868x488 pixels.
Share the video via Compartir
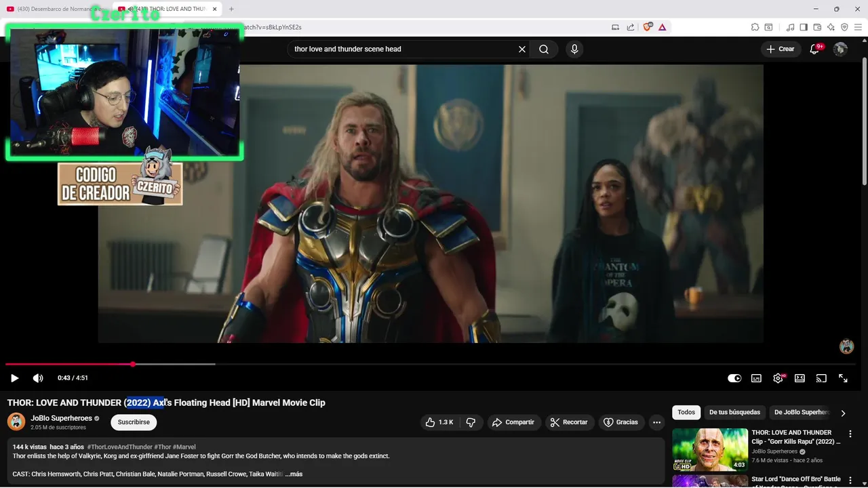513,422
